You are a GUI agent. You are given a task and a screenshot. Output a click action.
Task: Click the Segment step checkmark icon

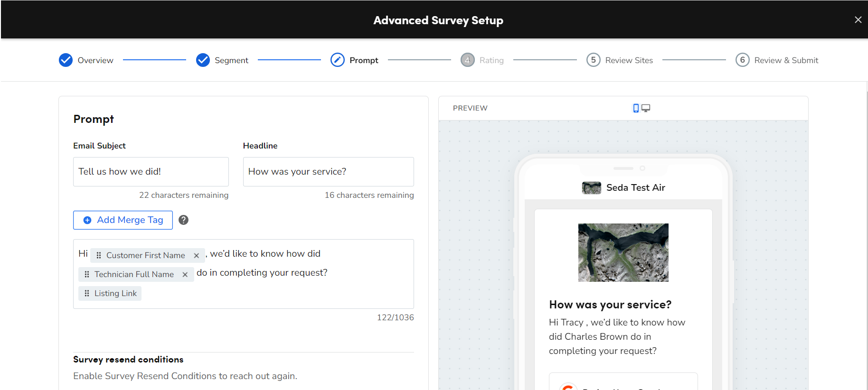tap(203, 60)
